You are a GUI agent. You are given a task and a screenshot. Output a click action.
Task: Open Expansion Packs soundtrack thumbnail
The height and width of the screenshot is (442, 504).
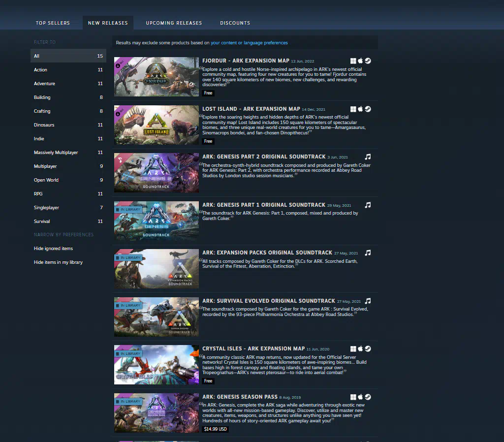click(157, 269)
